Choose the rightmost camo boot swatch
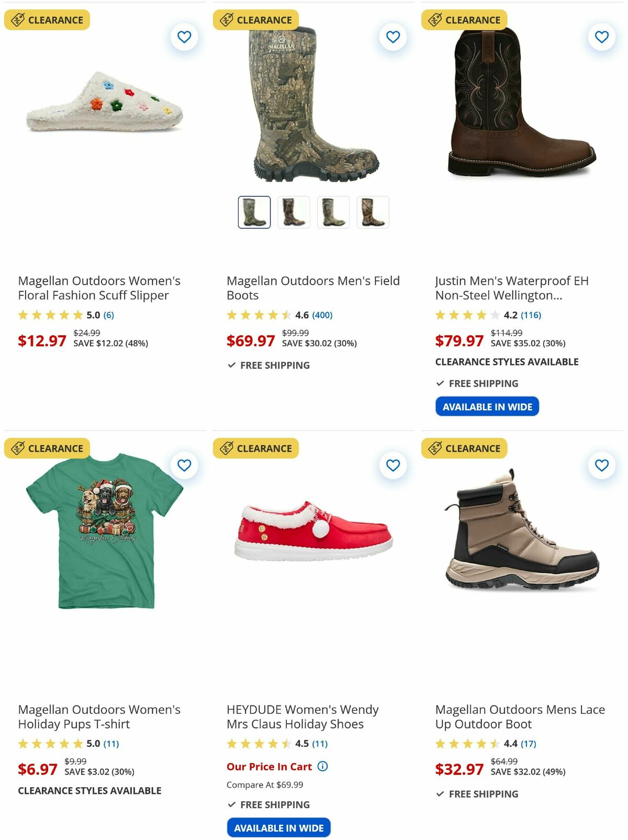This screenshot has width=628, height=840. tap(373, 212)
